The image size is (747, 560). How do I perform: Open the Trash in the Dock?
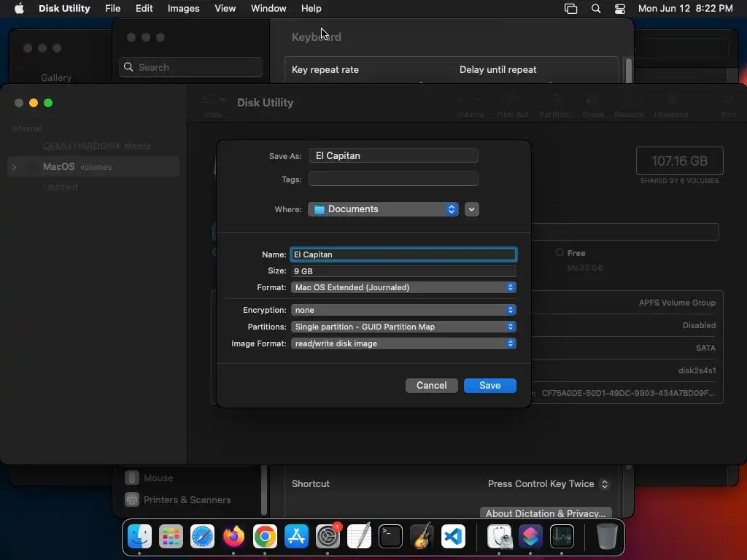pyautogui.click(x=607, y=537)
